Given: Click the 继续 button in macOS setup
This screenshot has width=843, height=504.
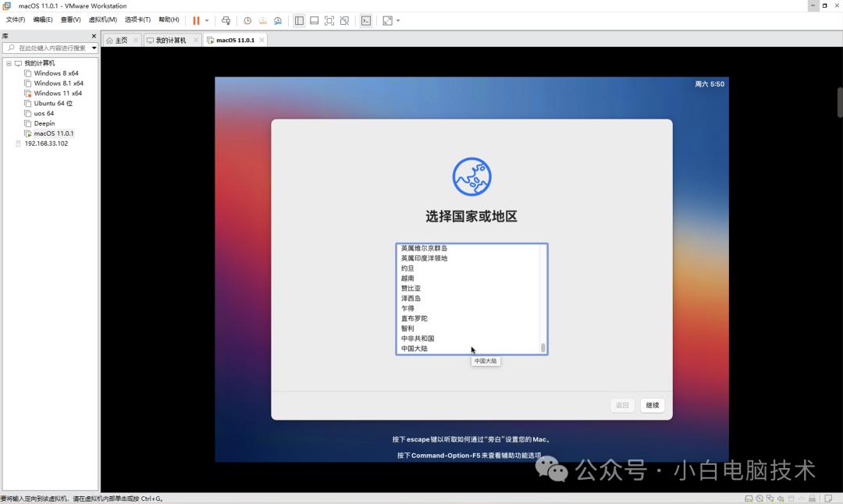Looking at the screenshot, I should tap(652, 405).
